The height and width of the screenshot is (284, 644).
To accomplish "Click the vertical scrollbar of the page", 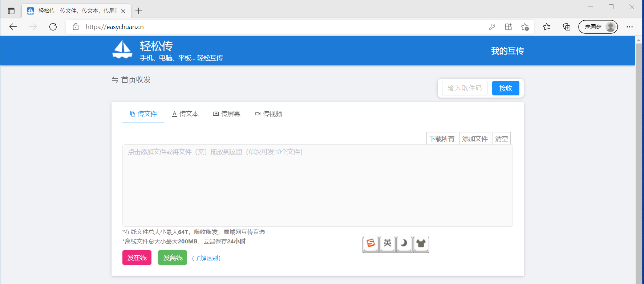I will (x=639, y=160).
